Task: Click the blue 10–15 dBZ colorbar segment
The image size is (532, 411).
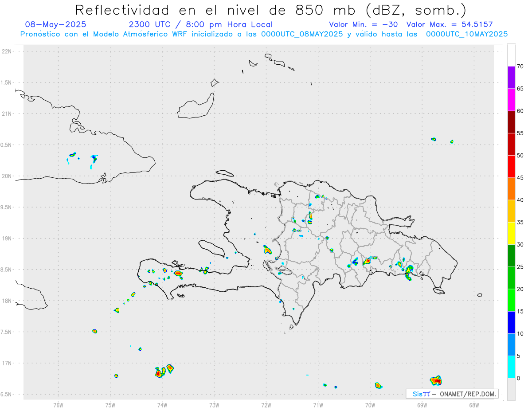Action: tap(511, 322)
